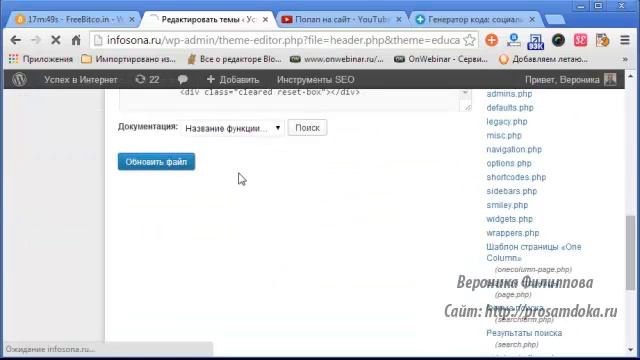Screen dimensions: 640x360
Task: Open wrappers.php theme file
Action: (x=513, y=233)
